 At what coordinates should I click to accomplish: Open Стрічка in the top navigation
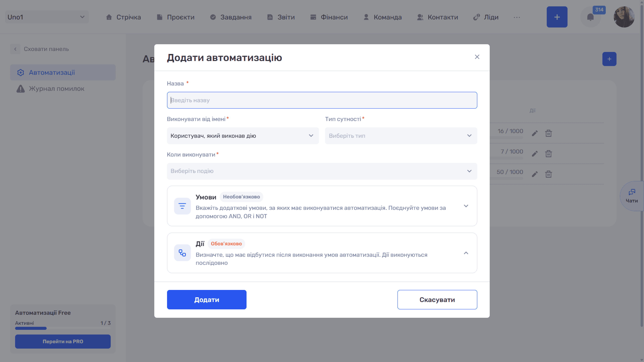pyautogui.click(x=123, y=17)
